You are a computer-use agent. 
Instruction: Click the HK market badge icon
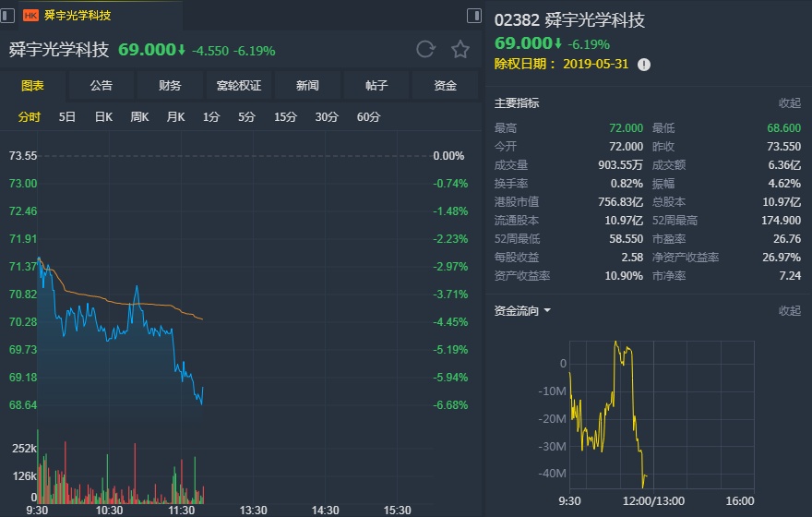click(x=30, y=16)
